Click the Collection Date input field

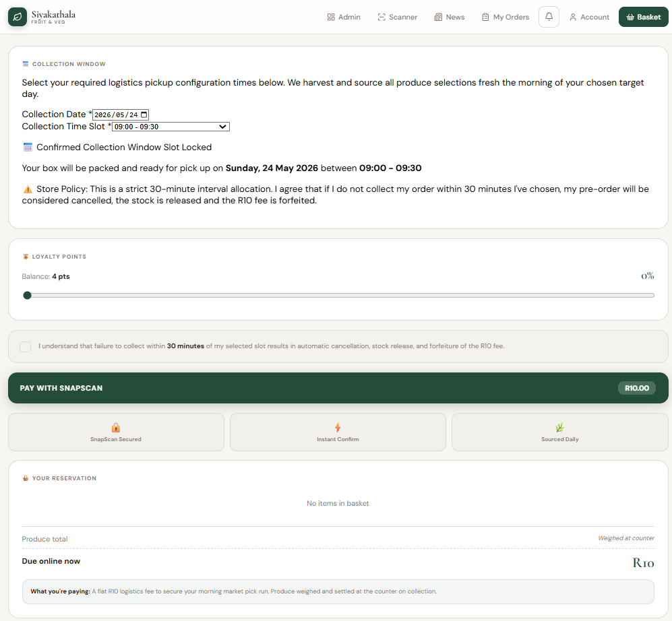(121, 115)
